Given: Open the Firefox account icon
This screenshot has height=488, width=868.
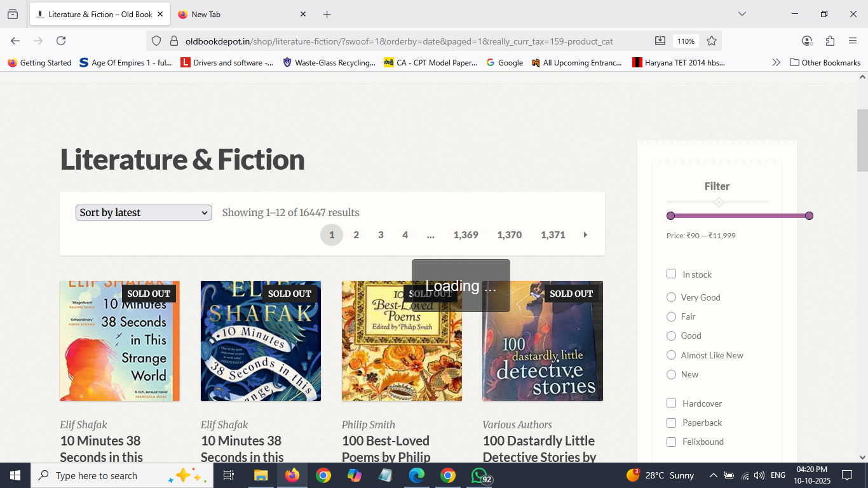Looking at the screenshot, I should (x=807, y=41).
